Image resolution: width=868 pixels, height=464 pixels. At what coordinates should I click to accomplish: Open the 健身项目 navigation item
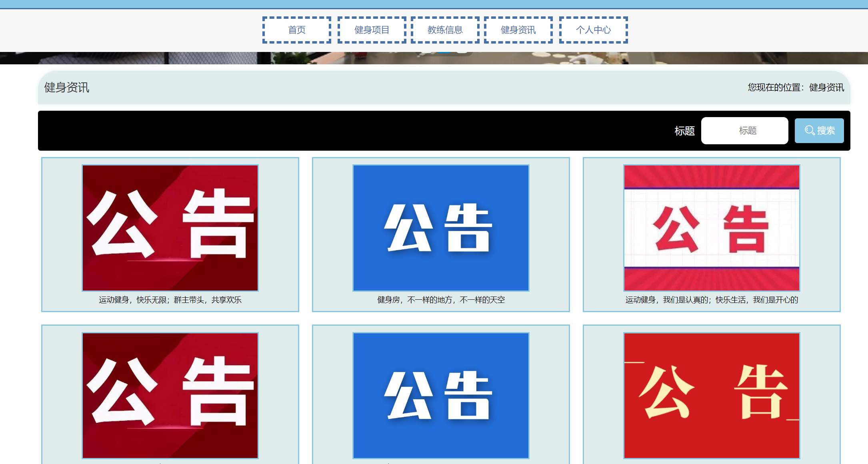371,30
